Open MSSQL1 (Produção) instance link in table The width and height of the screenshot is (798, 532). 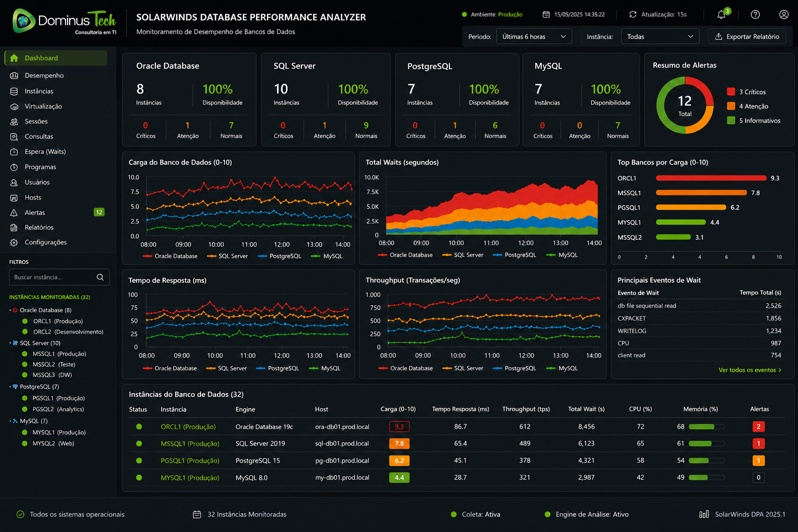pos(190,444)
